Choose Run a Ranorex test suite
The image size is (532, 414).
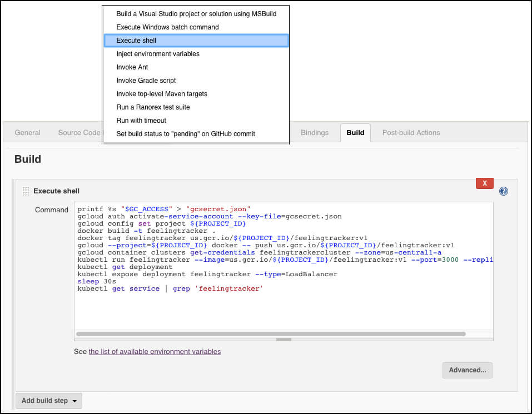pos(196,107)
